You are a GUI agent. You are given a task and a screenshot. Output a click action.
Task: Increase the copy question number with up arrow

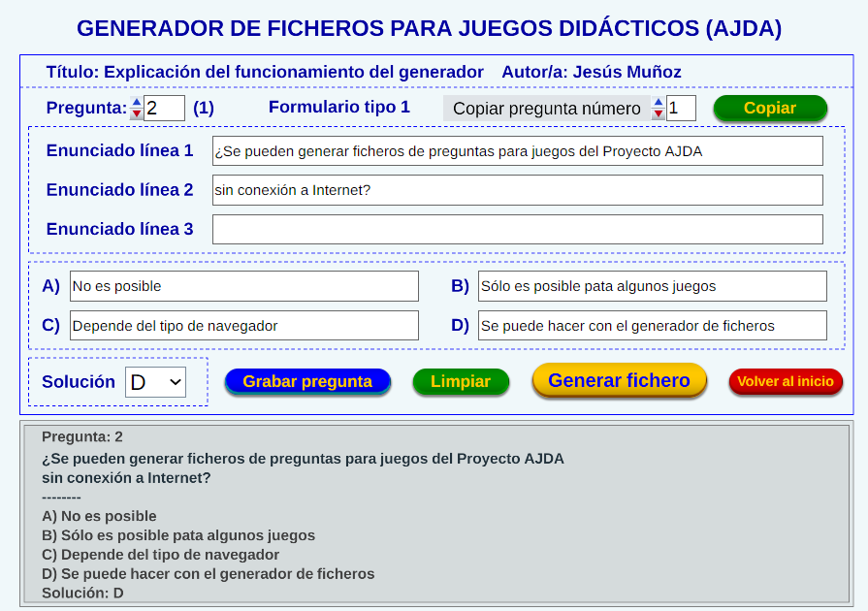point(659,102)
